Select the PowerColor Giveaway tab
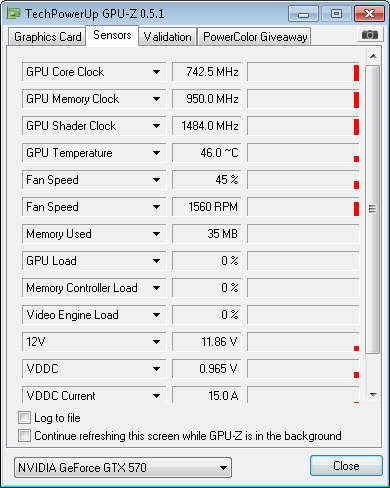 255,37
